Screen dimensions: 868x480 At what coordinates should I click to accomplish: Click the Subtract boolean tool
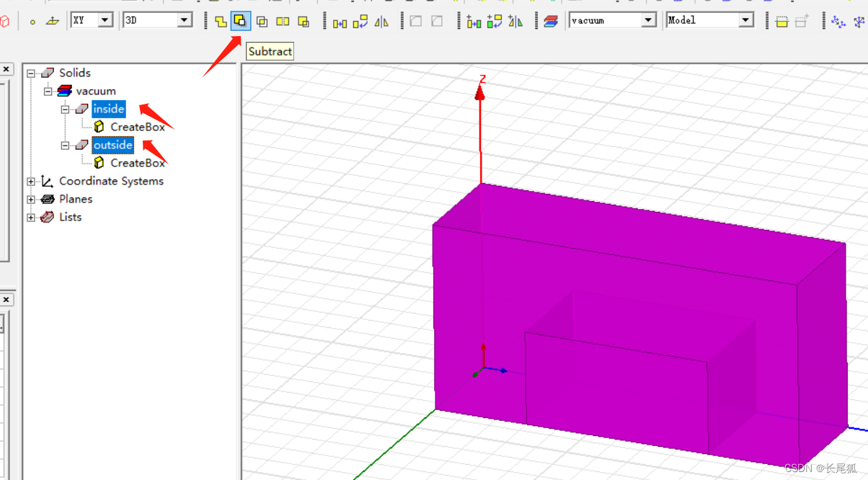tap(241, 21)
